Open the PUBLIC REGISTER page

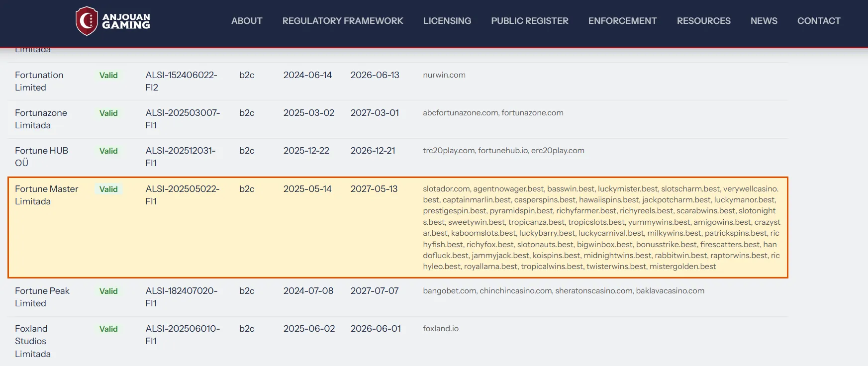[x=530, y=21]
